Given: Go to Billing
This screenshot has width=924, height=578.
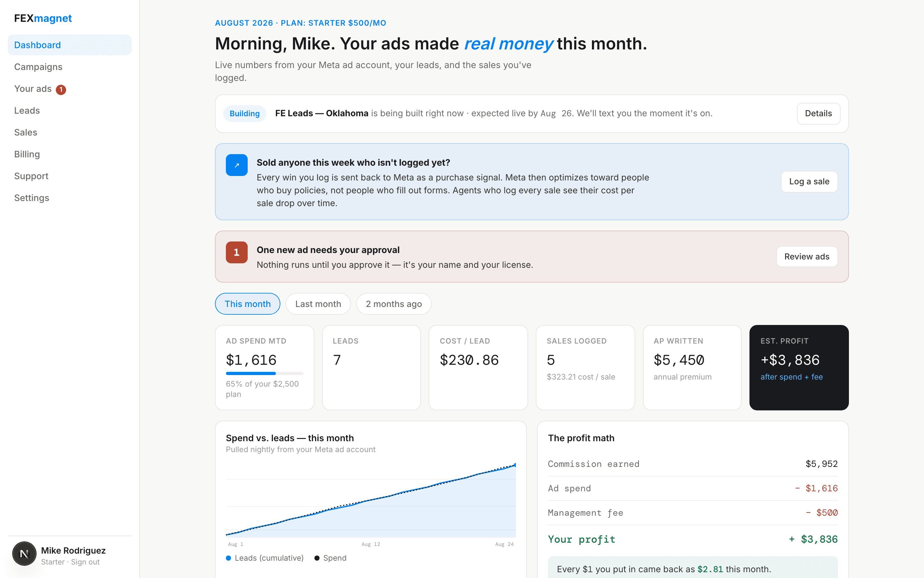Looking at the screenshot, I should 70,154.
